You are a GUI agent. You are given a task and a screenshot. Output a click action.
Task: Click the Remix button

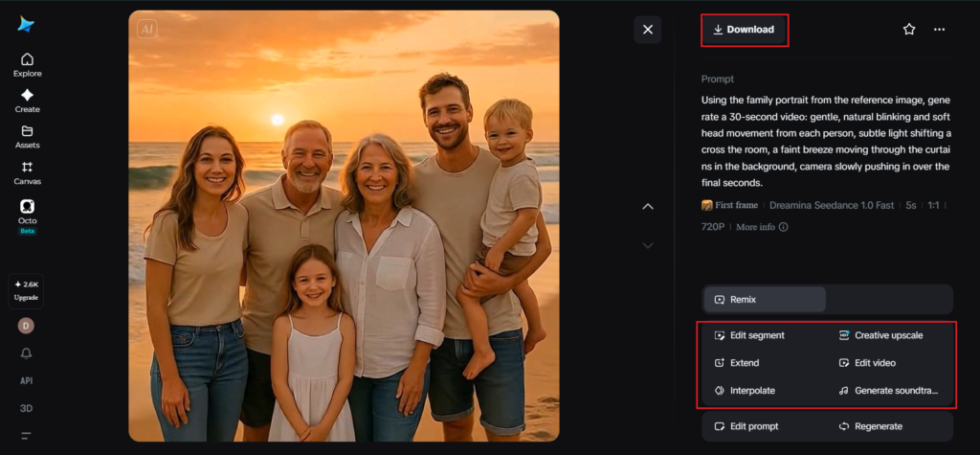[765, 300]
